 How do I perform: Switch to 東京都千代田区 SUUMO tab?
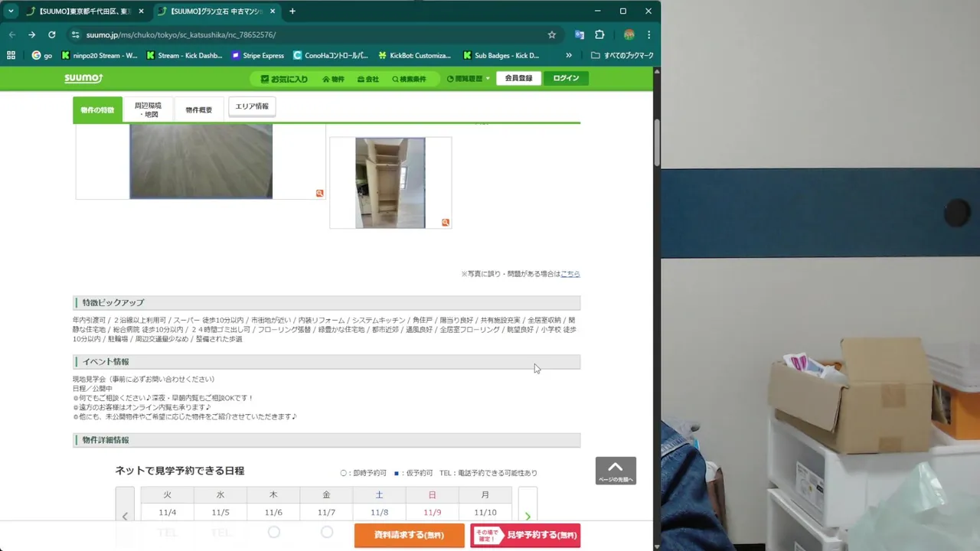(85, 11)
